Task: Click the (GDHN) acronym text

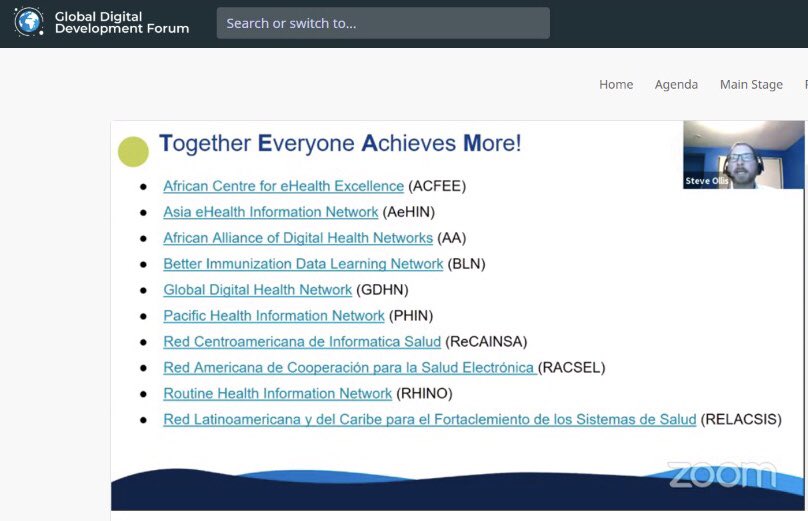Action: 382,290
